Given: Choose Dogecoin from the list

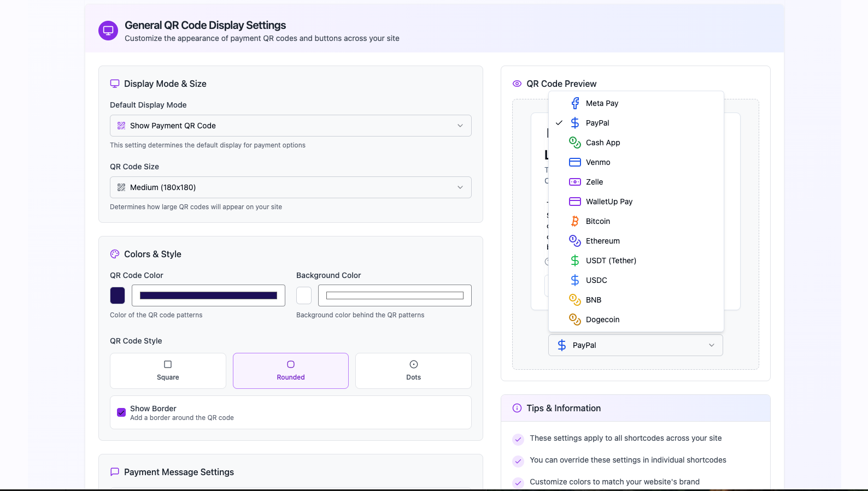Looking at the screenshot, I should coord(636,320).
